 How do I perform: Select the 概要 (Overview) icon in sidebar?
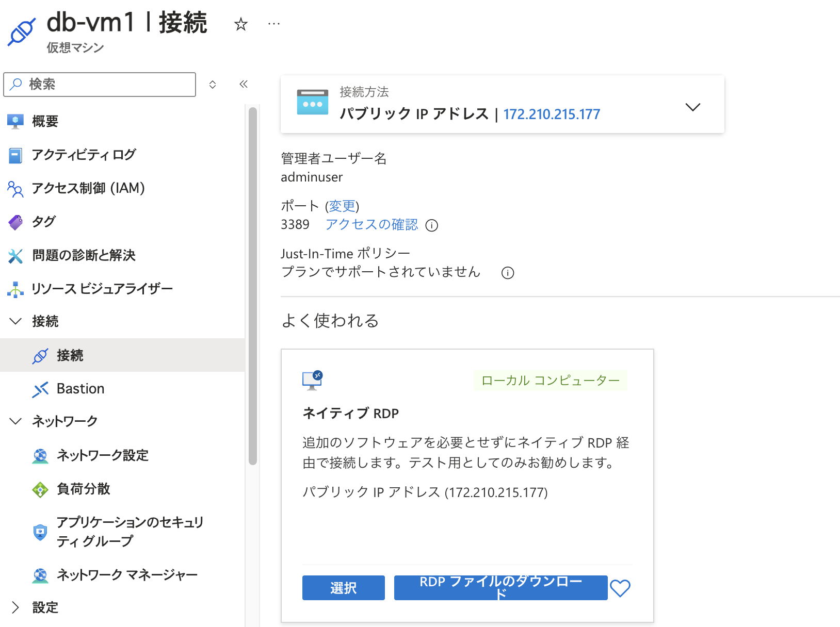pyautogui.click(x=15, y=121)
